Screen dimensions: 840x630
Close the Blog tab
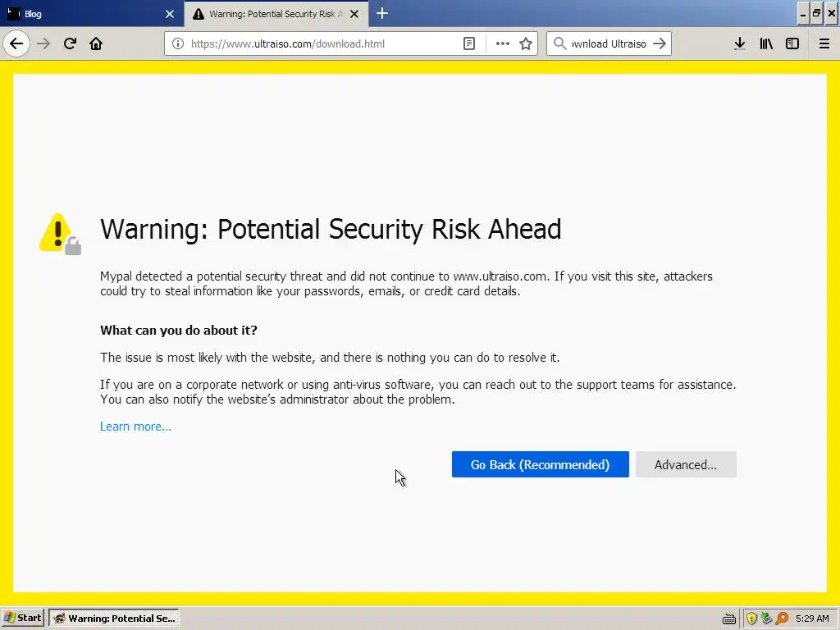[170, 14]
